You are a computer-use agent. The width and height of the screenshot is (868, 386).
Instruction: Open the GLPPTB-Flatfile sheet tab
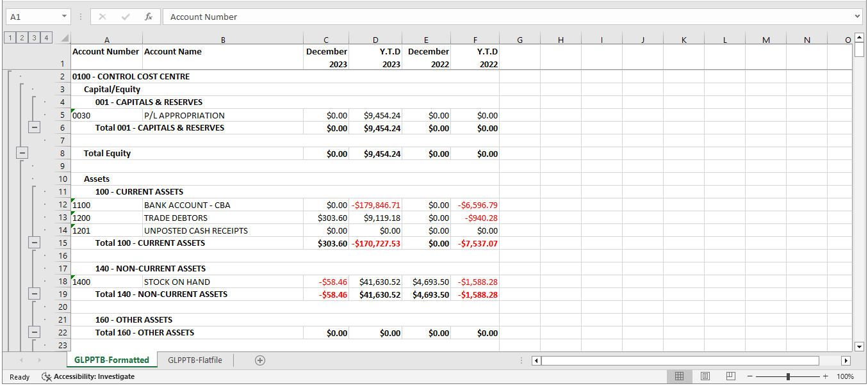coord(195,360)
